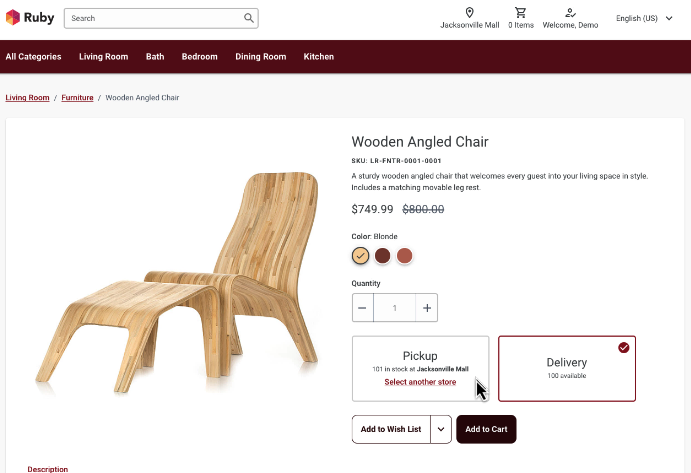Open the Bedroom category menu
691x473 pixels.
pyautogui.click(x=199, y=57)
